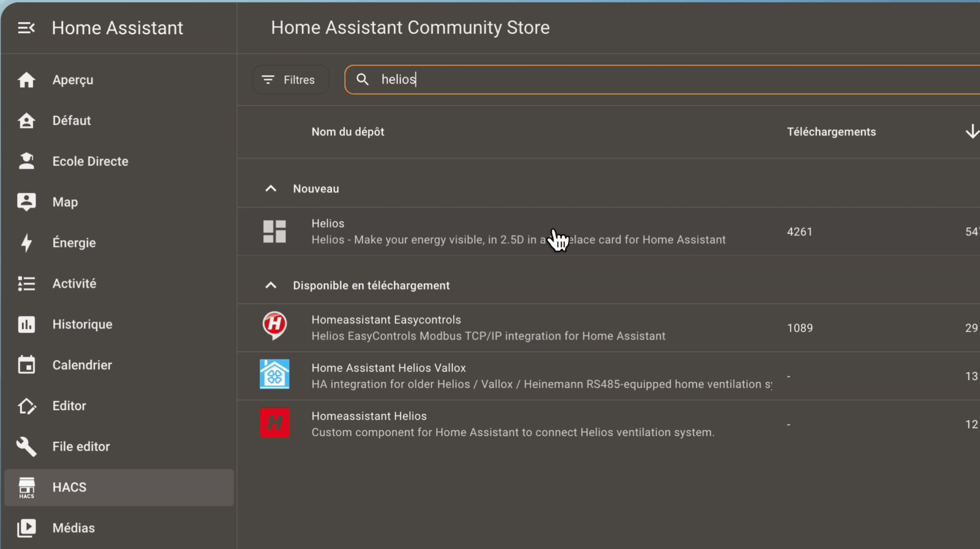Click the Map sidebar label
This screenshot has width=980, height=549.
pos(65,202)
